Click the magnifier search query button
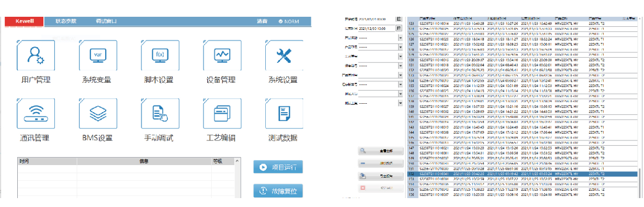 380,151
